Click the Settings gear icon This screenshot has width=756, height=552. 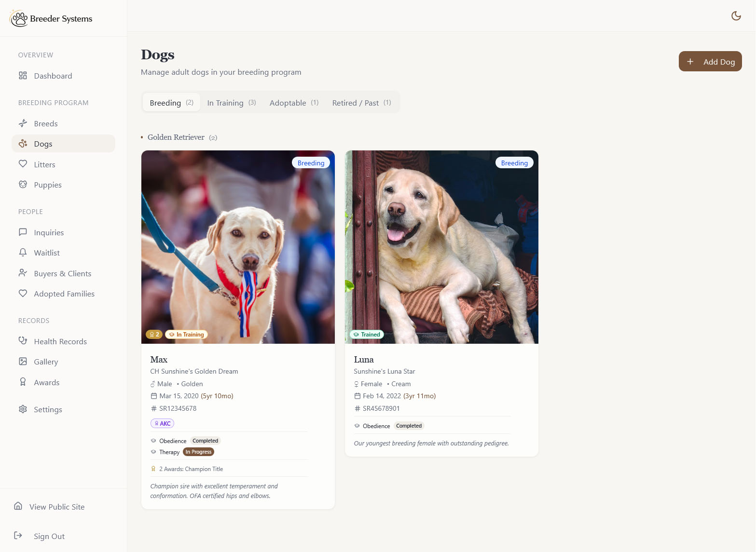point(23,409)
